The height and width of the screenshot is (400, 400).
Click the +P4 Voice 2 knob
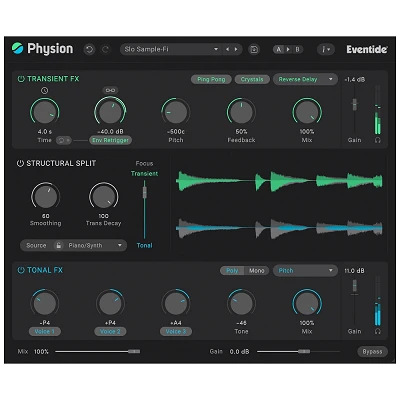click(110, 303)
